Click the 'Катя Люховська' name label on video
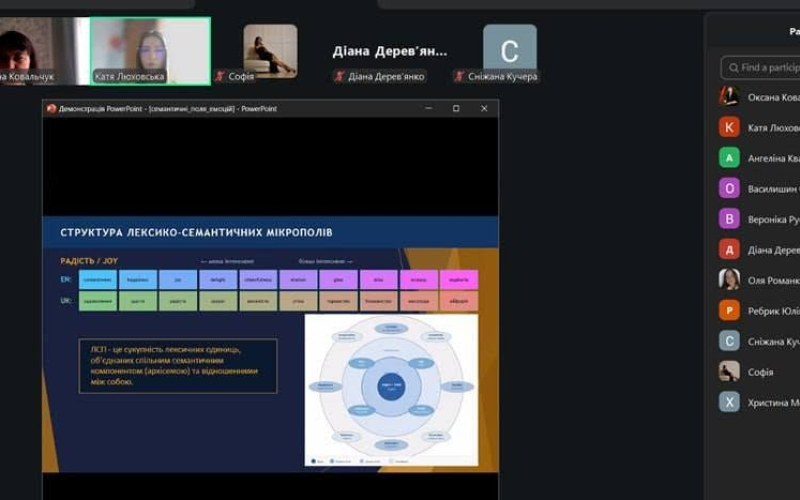The image size is (800, 500). coord(130,77)
